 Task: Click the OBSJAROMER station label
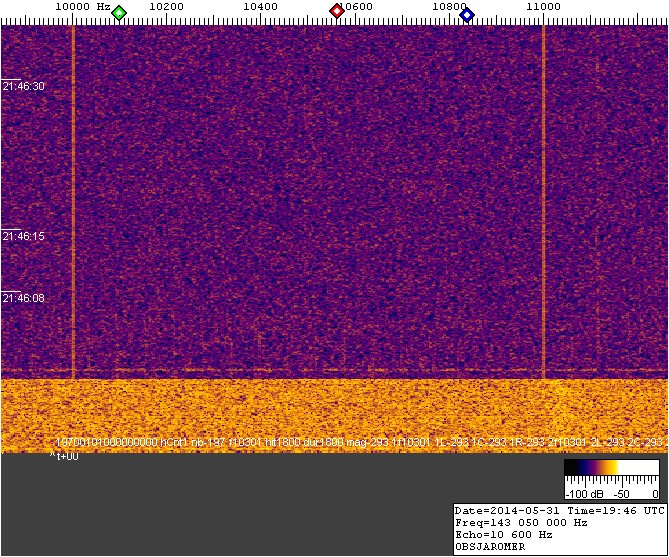point(489,547)
